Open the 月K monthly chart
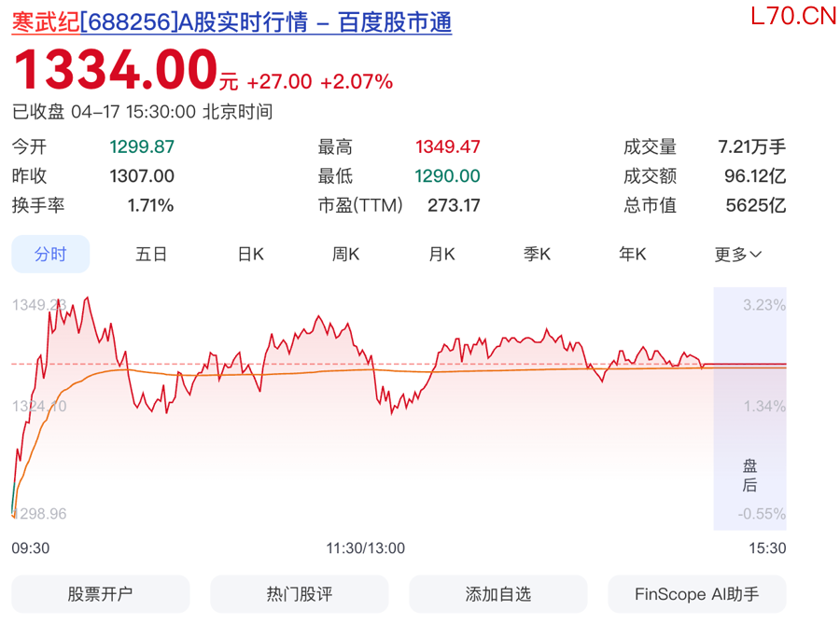 click(441, 254)
